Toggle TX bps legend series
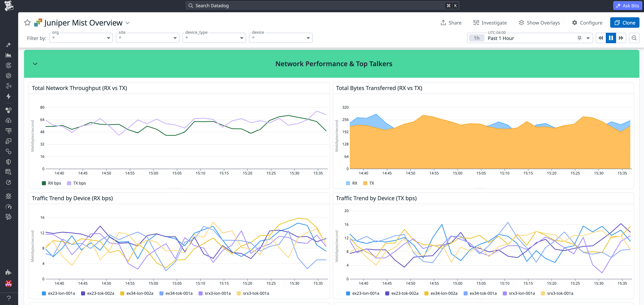This screenshot has height=305, width=644. click(77, 183)
